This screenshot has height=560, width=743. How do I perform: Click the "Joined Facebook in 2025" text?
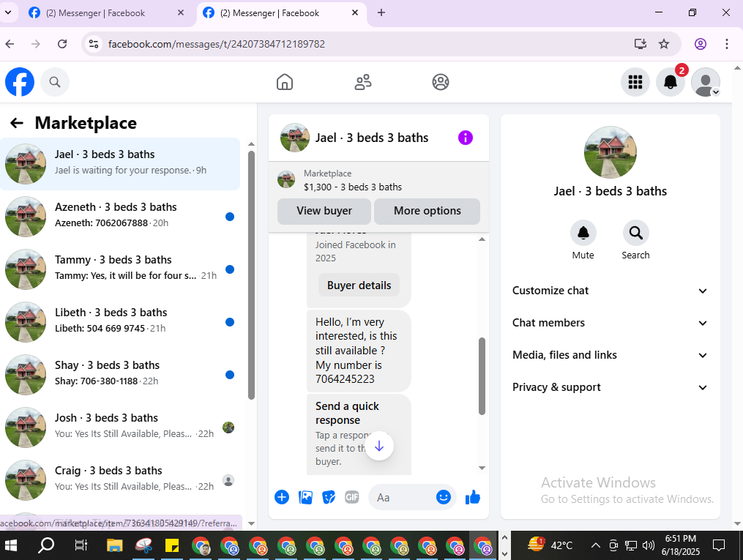pyautogui.click(x=355, y=252)
